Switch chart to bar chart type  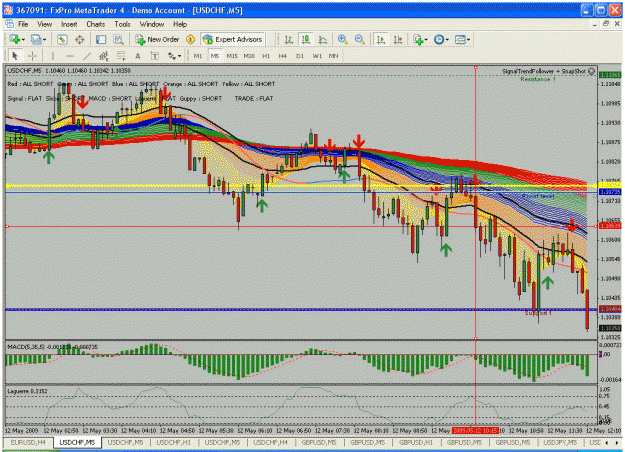click(x=289, y=39)
